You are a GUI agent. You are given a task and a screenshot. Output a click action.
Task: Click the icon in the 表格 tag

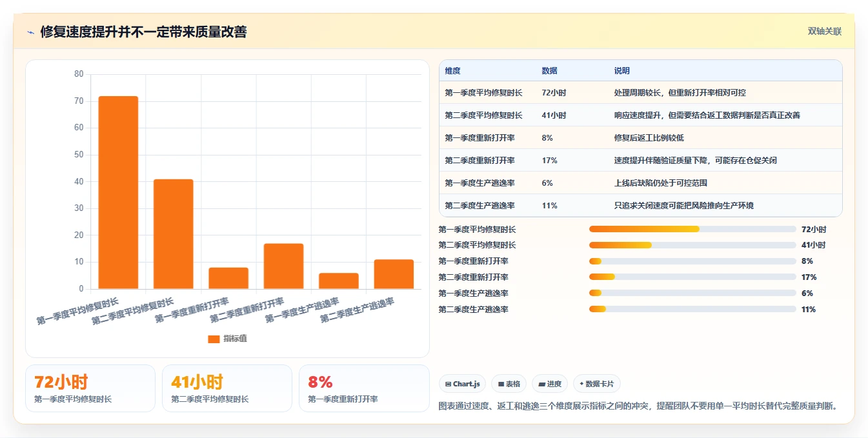pyautogui.click(x=501, y=384)
